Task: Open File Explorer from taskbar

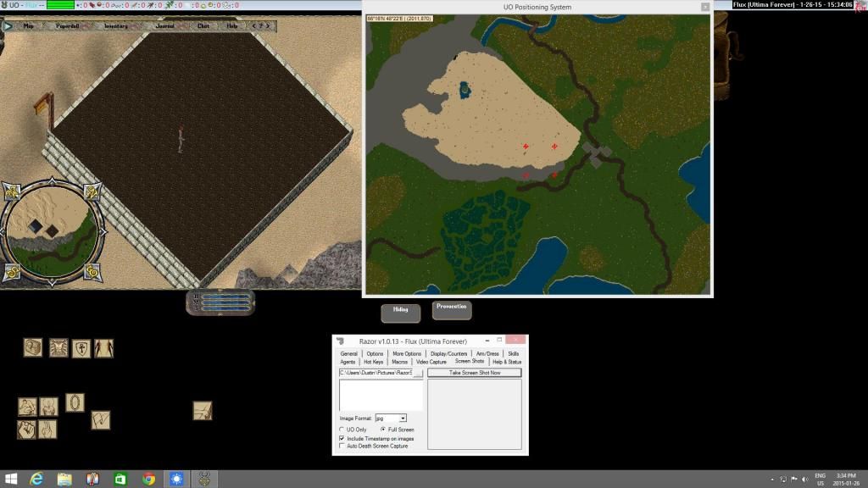Action: pyautogui.click(x=64, y=479)
